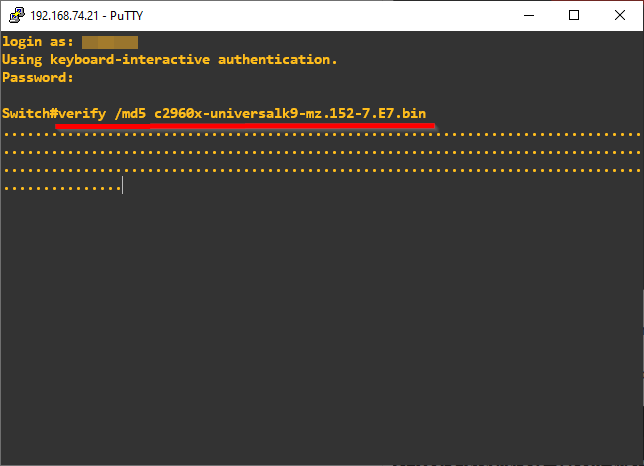Click the word "Using" in the terminal
644x466 pixels.
pyautogui.click(x=21, y=59)
